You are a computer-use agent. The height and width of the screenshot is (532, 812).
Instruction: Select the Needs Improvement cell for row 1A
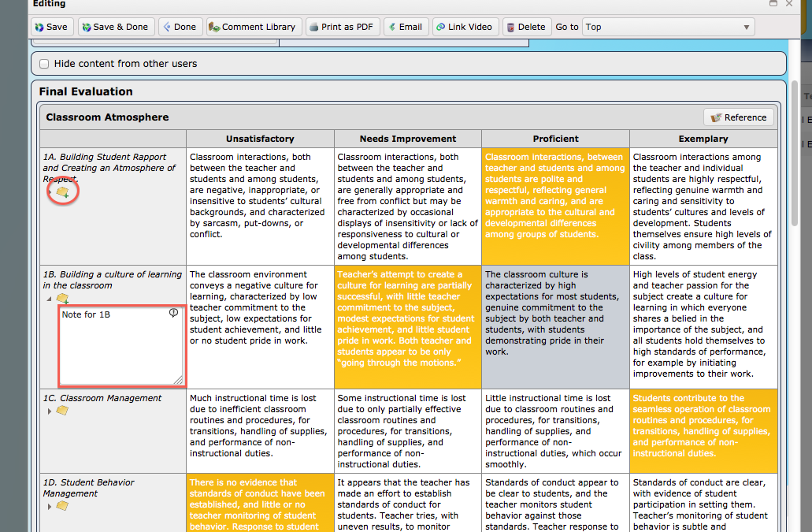coord(408,206)
